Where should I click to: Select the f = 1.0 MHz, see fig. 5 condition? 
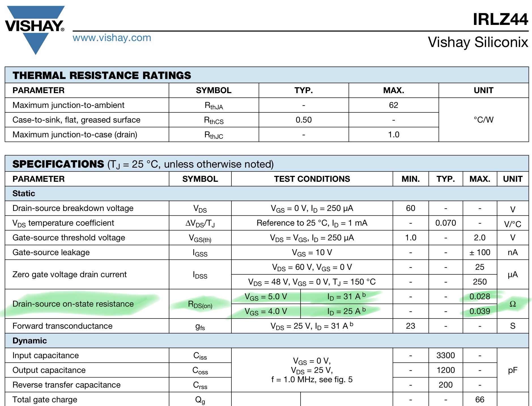click(312, 379)
